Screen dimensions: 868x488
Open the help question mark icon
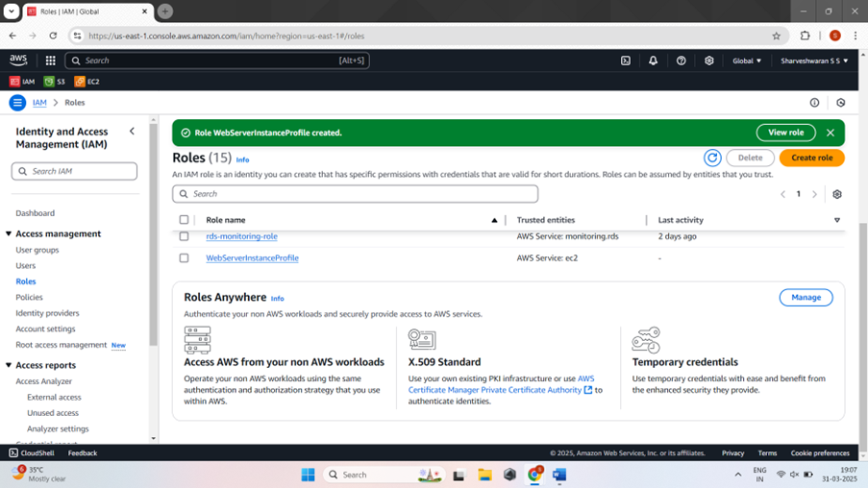(681, 61)
